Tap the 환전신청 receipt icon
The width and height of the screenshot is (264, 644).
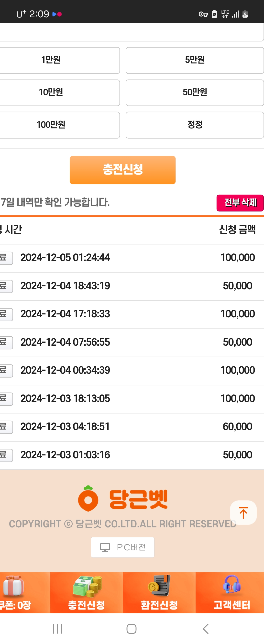point(159,585)
